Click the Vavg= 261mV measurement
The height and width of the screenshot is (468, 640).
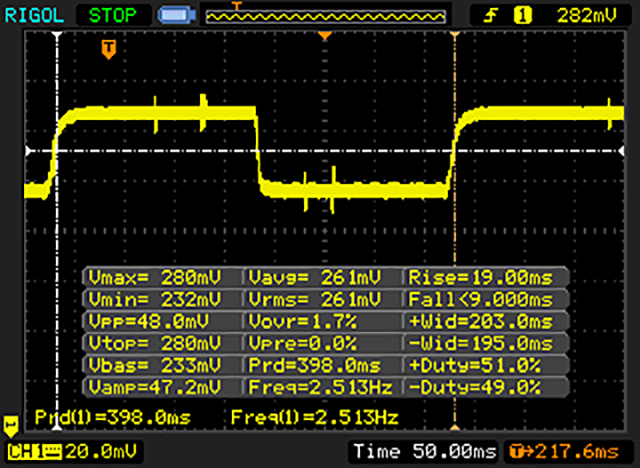(x=315, y=278)
